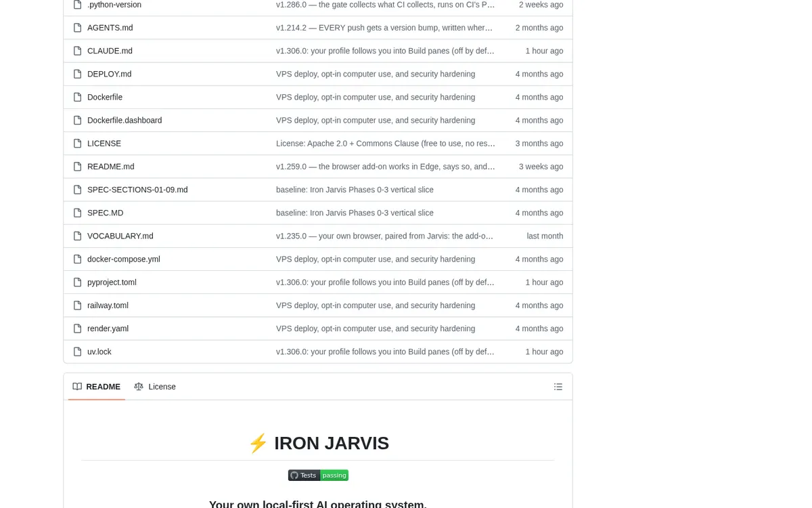Viewport: 812px width, 508px height.
Task: Open the VPS deploy commit message for Dockerfile
Action: coord(376,97)
